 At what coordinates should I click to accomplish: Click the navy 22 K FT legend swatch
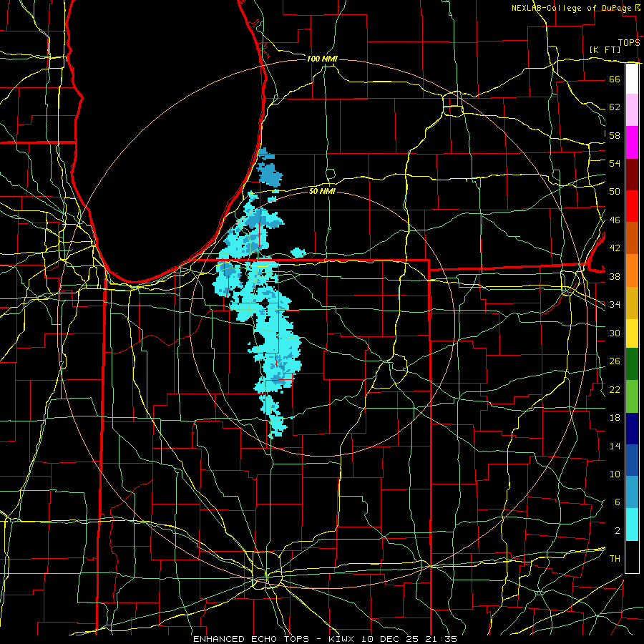(x=632, y=429)
